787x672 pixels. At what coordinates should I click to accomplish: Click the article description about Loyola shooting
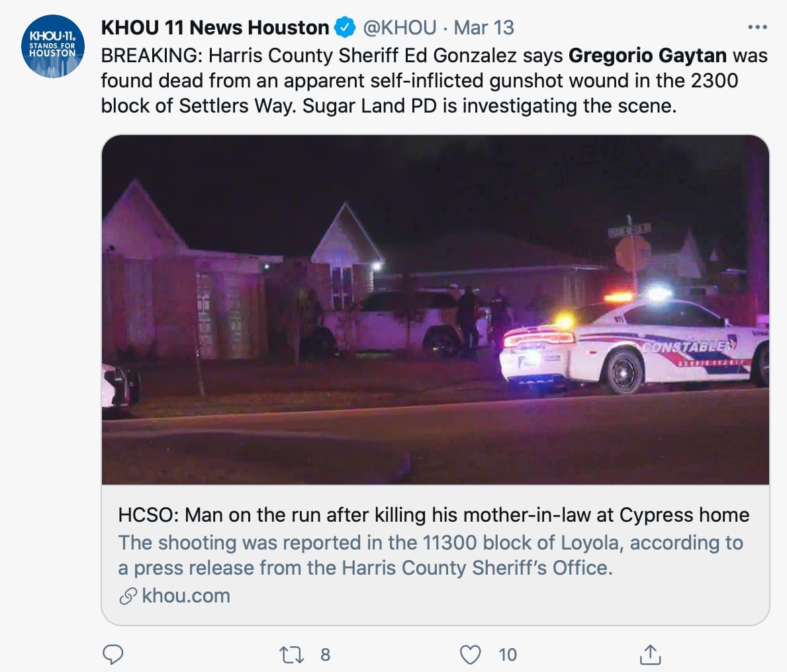click(x=430, y=555)
